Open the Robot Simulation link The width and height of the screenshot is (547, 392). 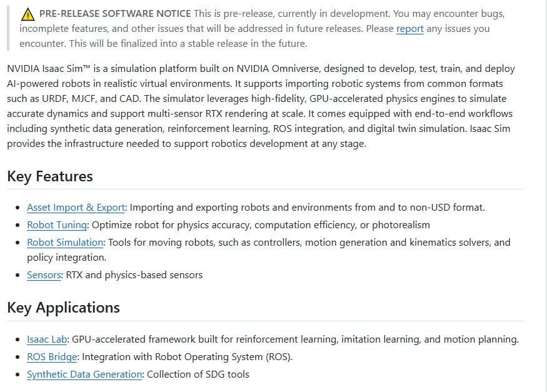pos(65,243)
